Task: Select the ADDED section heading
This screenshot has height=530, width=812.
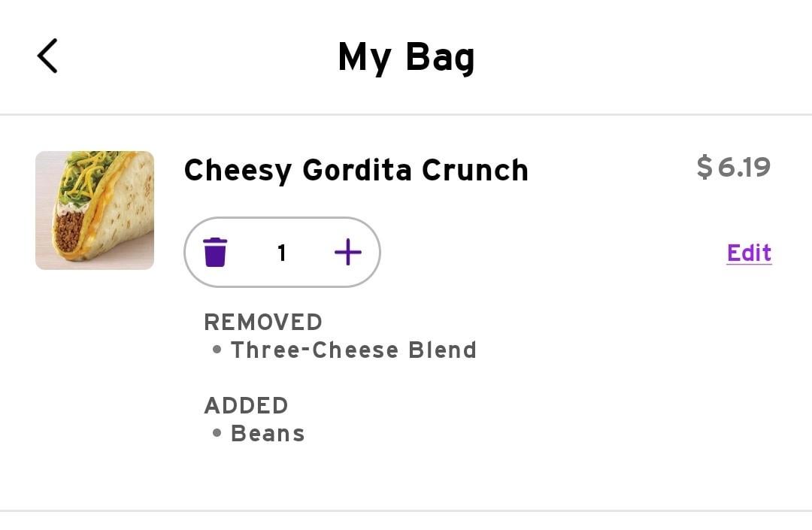Action: [246, 405]
